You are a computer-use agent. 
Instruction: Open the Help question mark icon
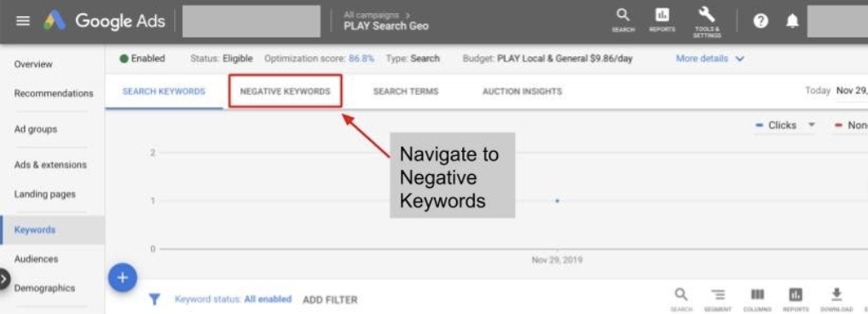click(761, 21)
